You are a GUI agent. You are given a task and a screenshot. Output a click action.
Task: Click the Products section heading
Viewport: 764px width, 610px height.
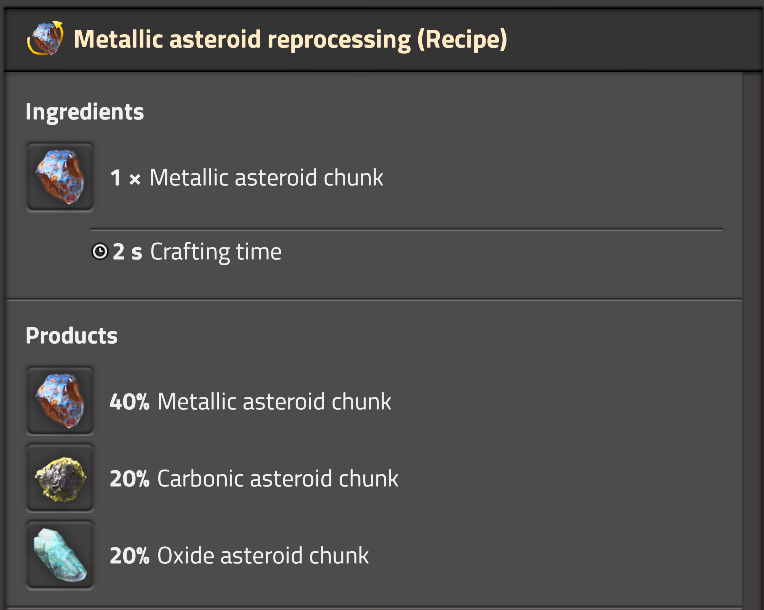click(72, 335)
